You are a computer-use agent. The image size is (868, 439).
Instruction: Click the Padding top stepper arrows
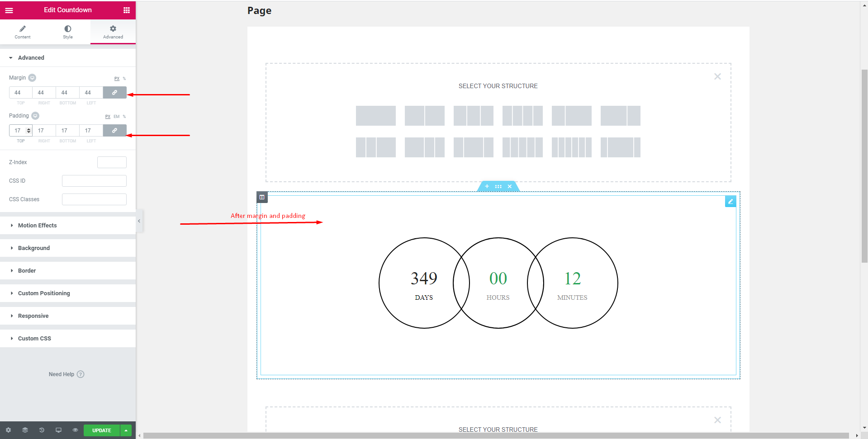point(29,131)
